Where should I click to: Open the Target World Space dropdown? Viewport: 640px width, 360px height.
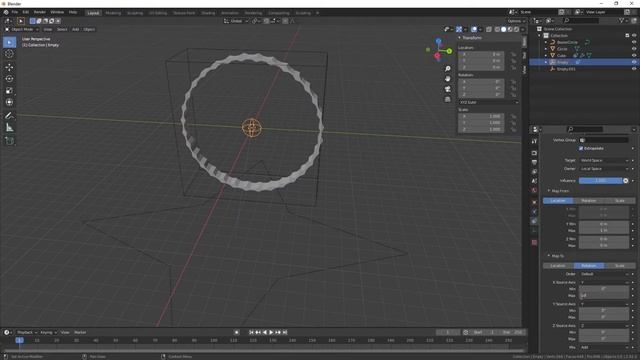tap(604, 160)
